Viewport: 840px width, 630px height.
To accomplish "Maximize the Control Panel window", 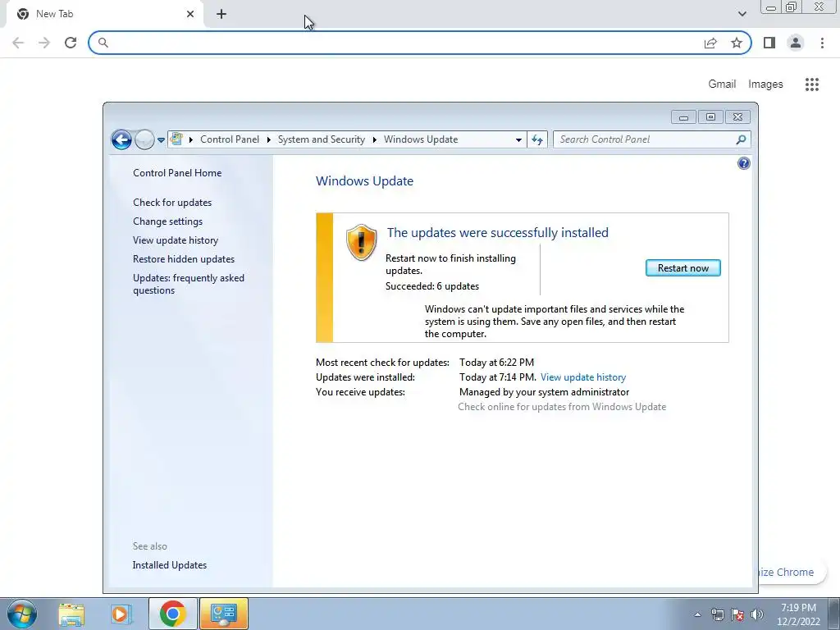I will (710, 116).
